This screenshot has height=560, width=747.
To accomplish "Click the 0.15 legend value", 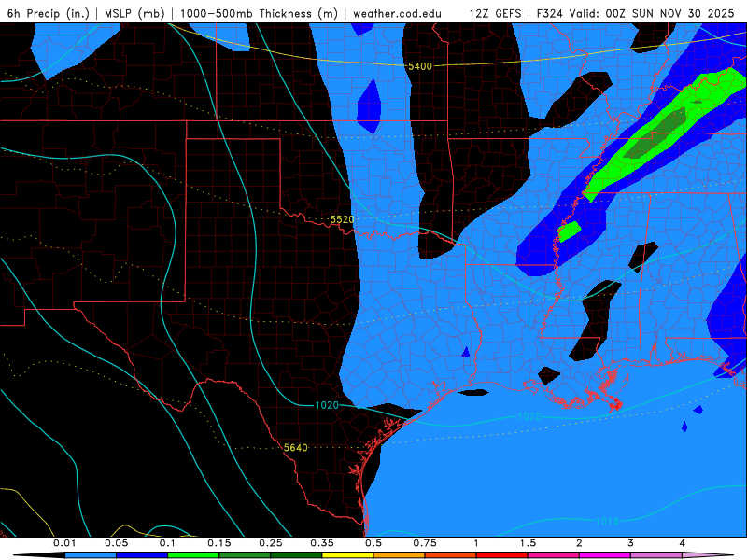I will [x=219, y=543].
